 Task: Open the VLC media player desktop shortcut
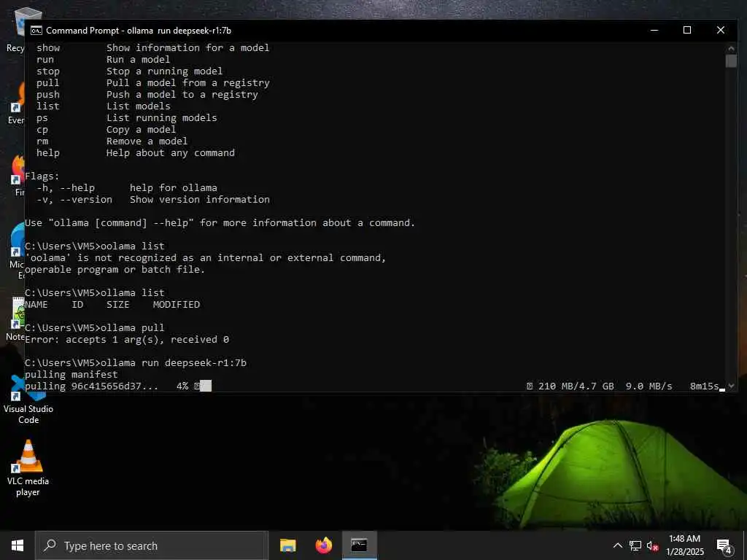(28, 468)
